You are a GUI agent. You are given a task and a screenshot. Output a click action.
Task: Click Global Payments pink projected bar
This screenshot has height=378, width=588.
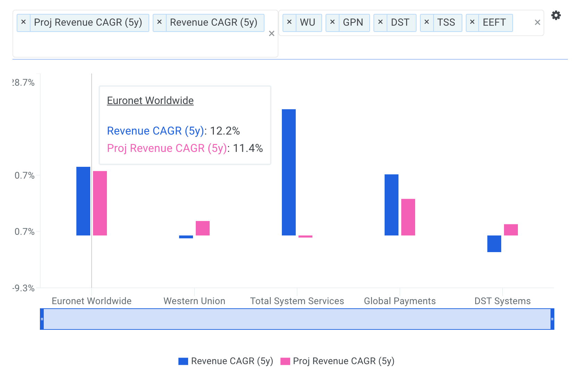[x=408, y=217]
